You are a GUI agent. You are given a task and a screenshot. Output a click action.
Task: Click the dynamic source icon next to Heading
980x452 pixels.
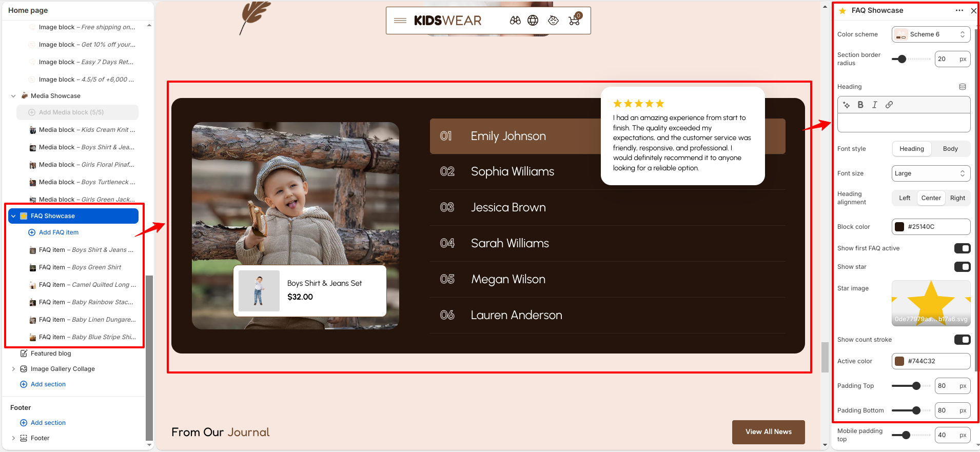(963, 87)
